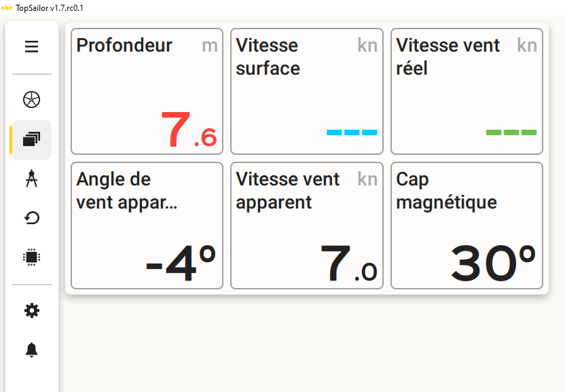
Task: Click the TopSailor title bar logo
Action: coord(7,7)
